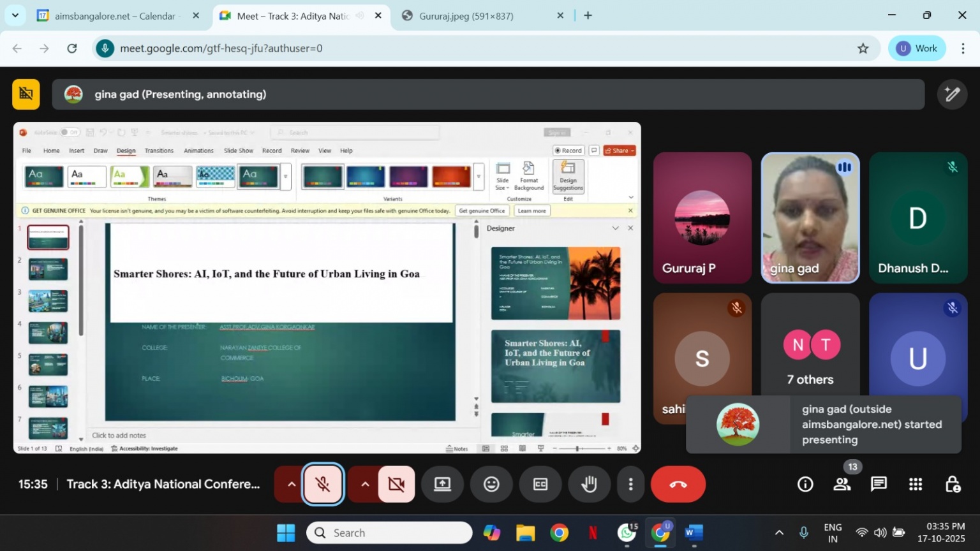The image size is (980, 551).
Task: Click the Gururaj P participant tile
Action: tap(702, 217)
